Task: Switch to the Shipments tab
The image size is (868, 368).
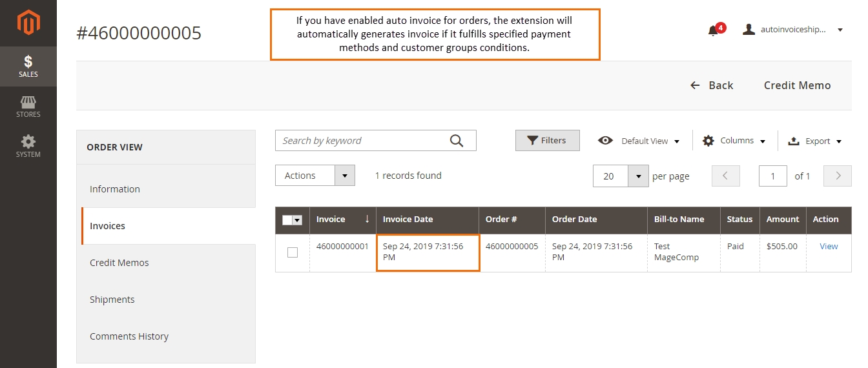Action: tap(112, 300)
